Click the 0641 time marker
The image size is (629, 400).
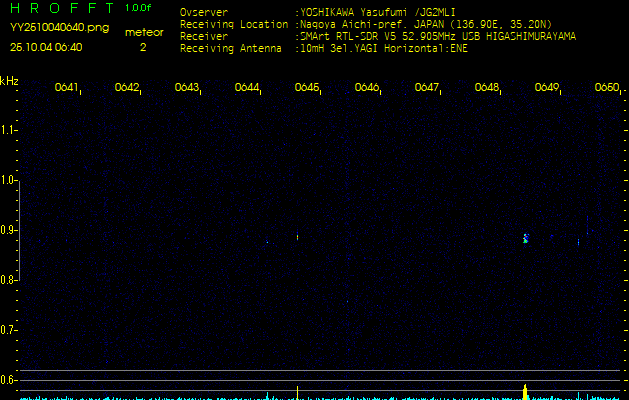67,87
